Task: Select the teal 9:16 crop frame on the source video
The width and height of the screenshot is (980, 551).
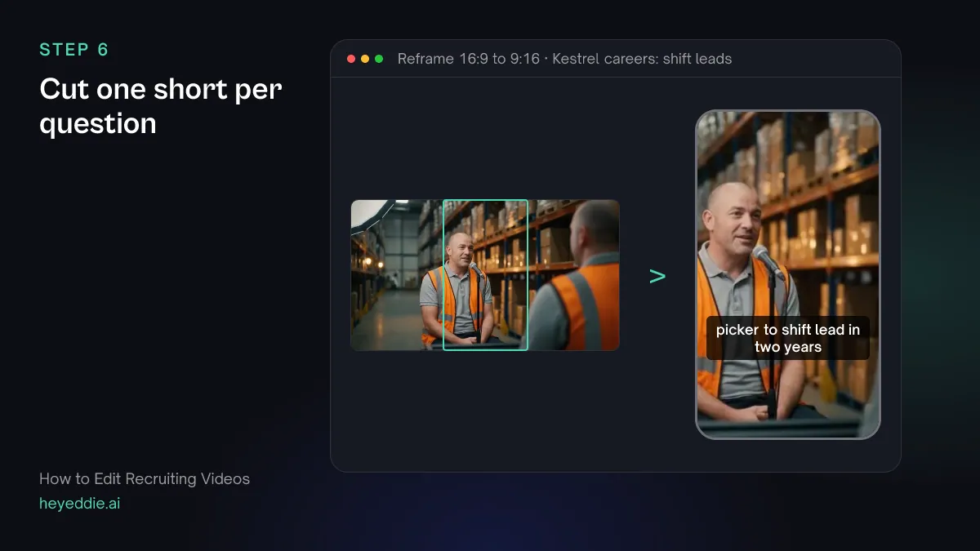Action: click(x=485, y=275)
